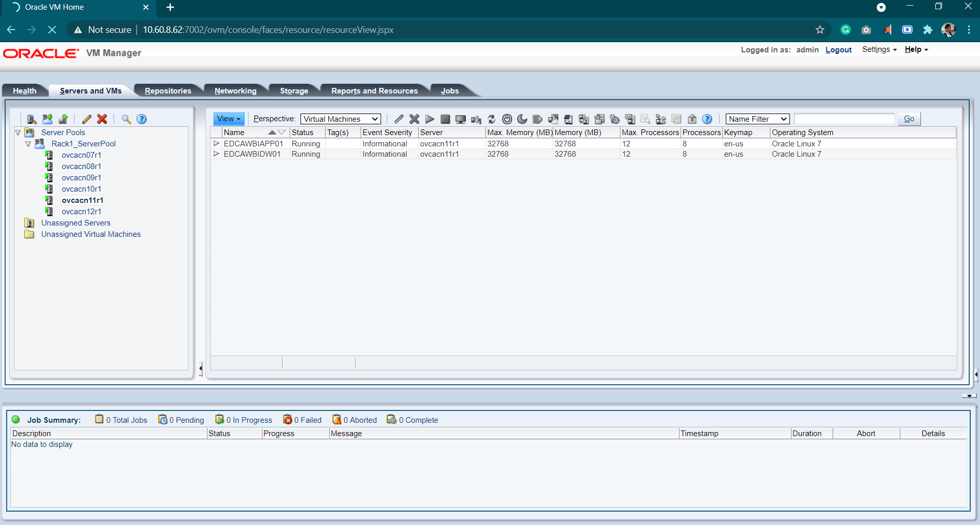Open the View dropdown menu
Screen dimensions: 980x525
tap(229, 119)
